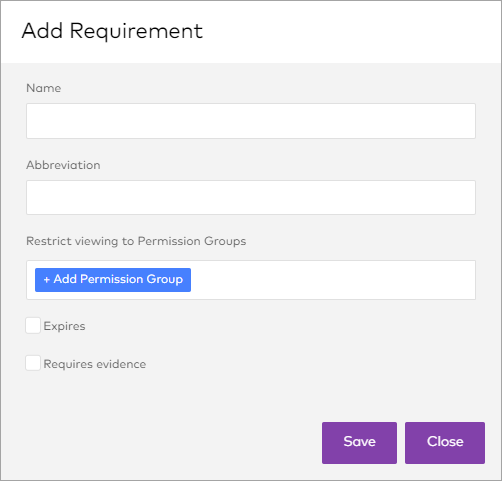
Task: Focus the Name text field
Action: pyautogui.click(x=251, y=121)
